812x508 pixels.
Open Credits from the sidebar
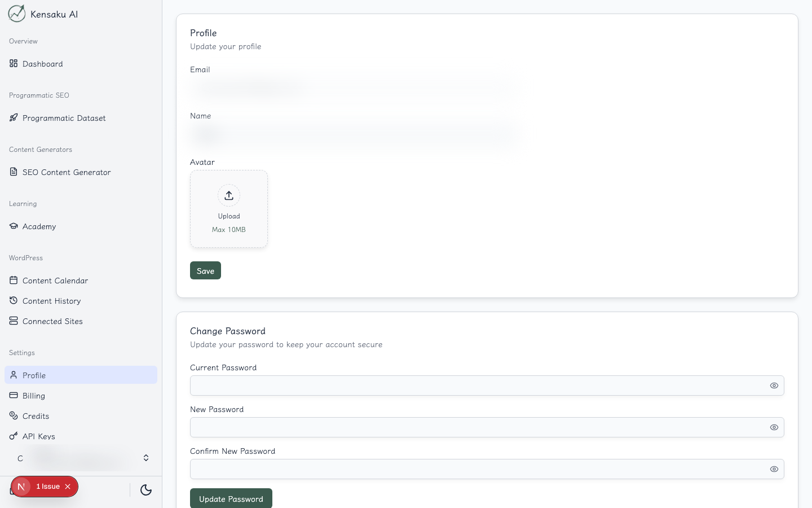pos(36,416)
